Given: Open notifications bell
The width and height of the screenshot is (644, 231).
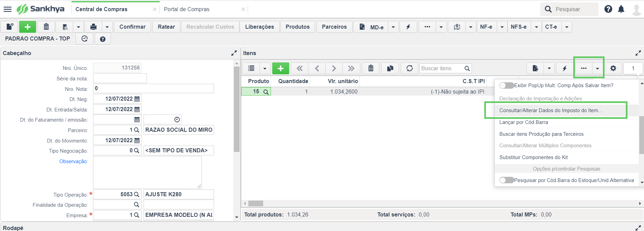Looking at the screenshot, I should [x=621, y=9].
